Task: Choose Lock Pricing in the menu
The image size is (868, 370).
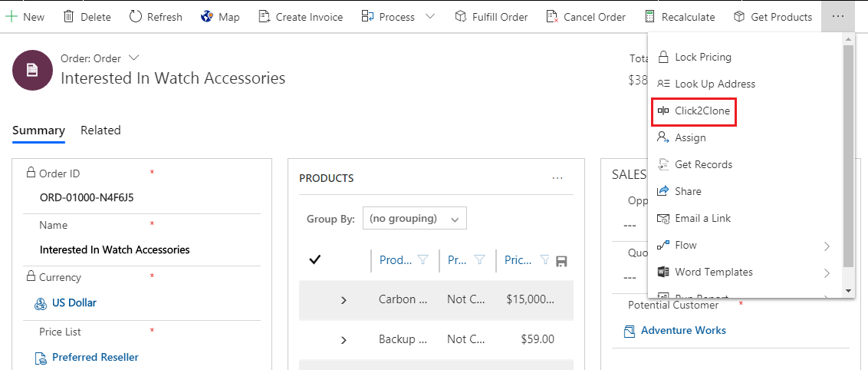Action: pos(694,57)
